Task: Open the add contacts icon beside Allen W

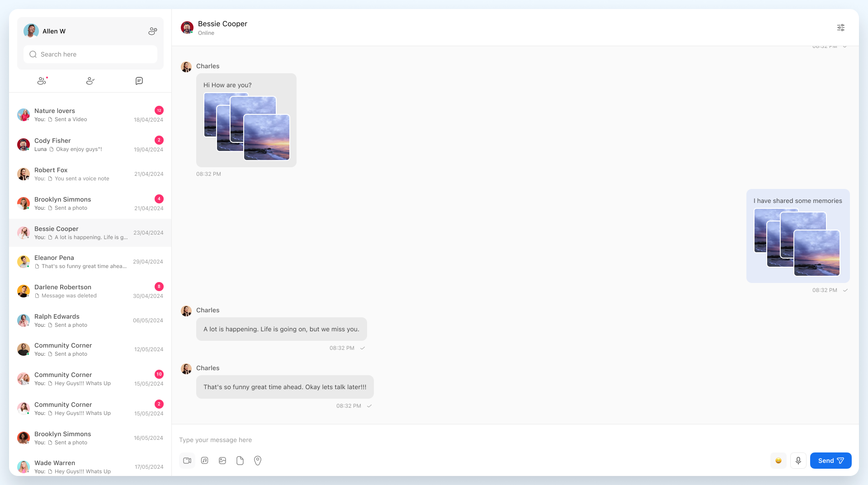Action: point(152,31)
